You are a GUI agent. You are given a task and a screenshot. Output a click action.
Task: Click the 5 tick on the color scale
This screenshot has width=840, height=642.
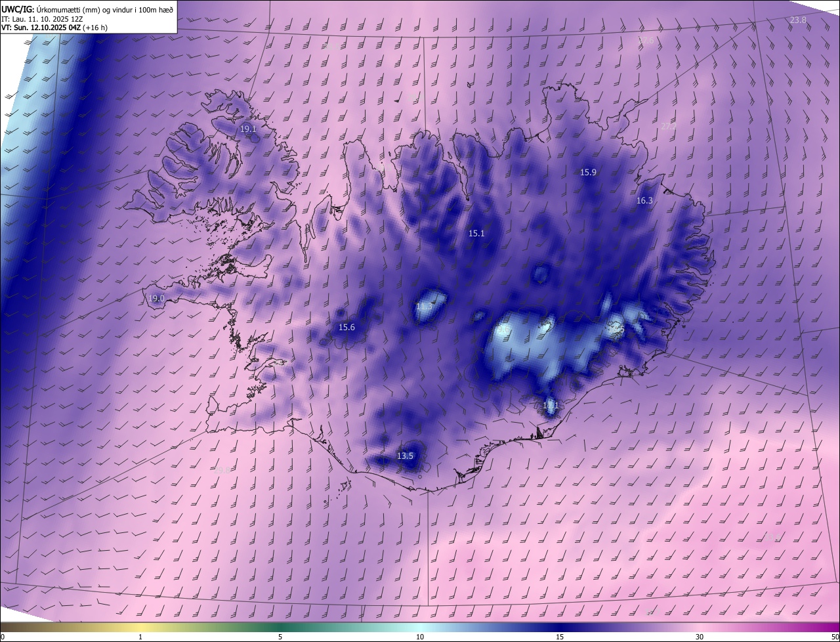click(280, 637)
